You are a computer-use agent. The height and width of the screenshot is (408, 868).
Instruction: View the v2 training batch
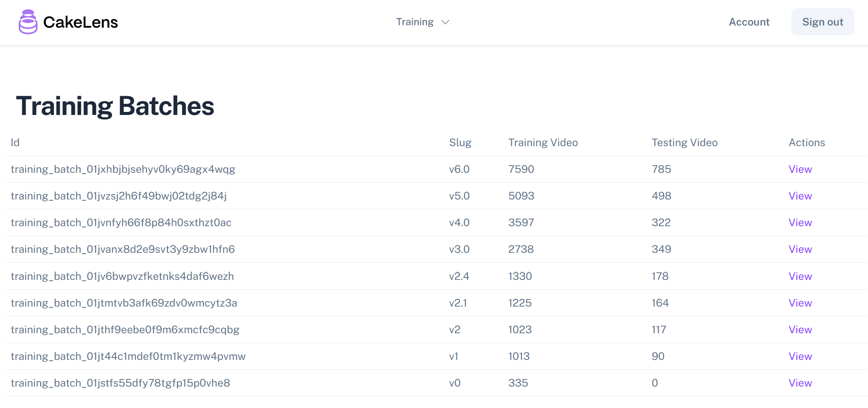point(800,329)
